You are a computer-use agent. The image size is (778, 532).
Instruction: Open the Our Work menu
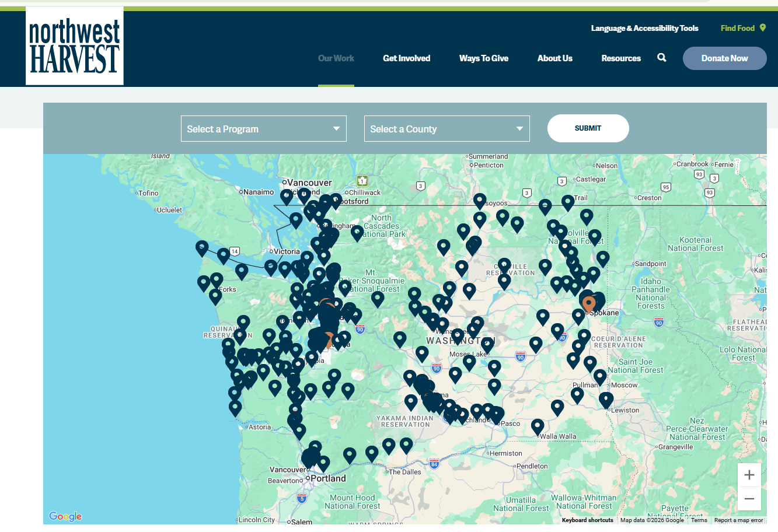(x=336, y=58)
